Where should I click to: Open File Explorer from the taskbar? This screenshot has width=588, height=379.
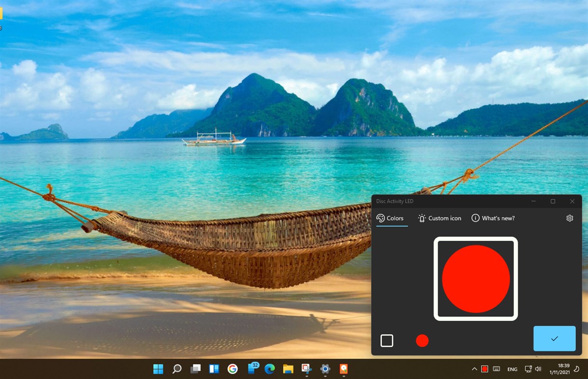point(288,369)
